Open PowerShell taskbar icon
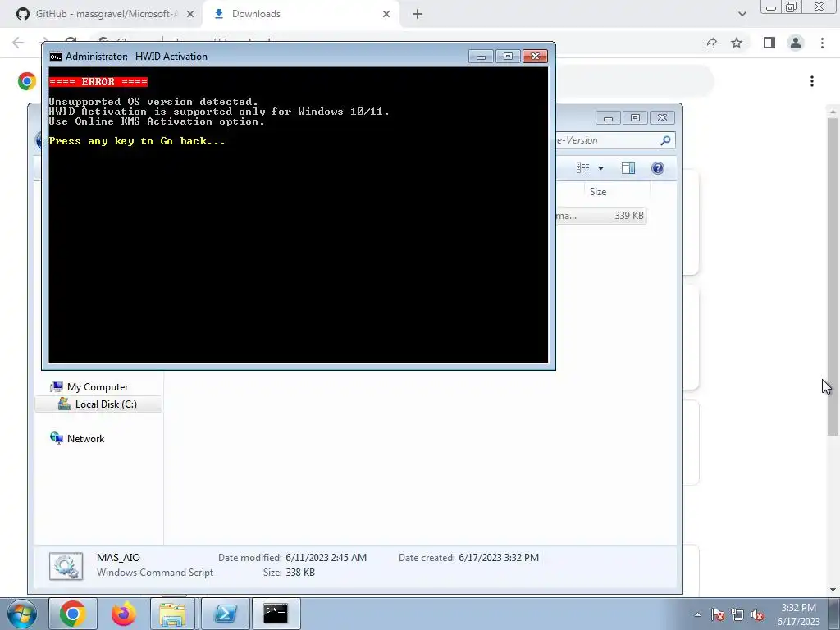This screenshot has height=630, width=840. point(225,614)
